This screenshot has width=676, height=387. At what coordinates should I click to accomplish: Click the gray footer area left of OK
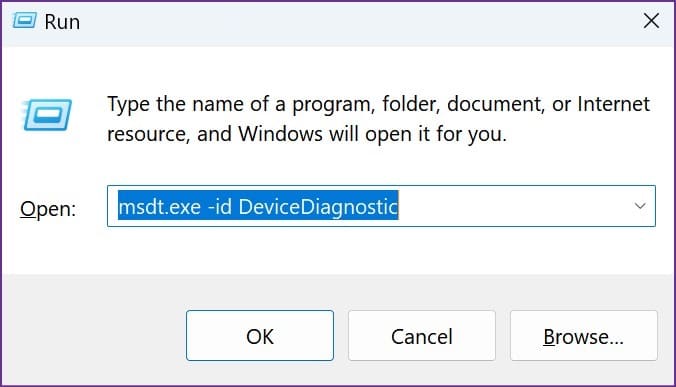[x=94, y=335]
